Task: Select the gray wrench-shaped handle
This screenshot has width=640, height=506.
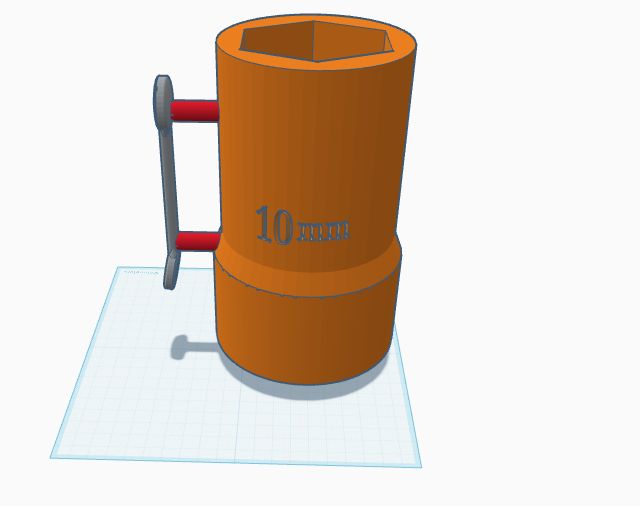Action: (166, 182)
